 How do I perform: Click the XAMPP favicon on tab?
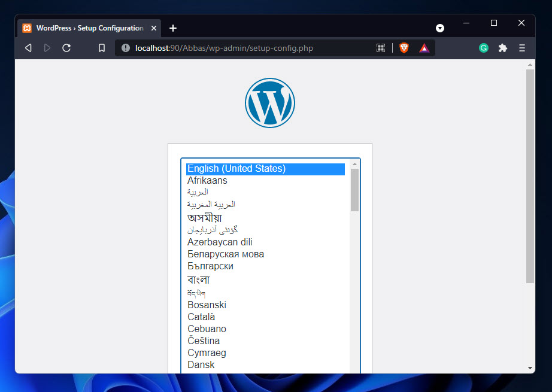click(x=27, y=28)
